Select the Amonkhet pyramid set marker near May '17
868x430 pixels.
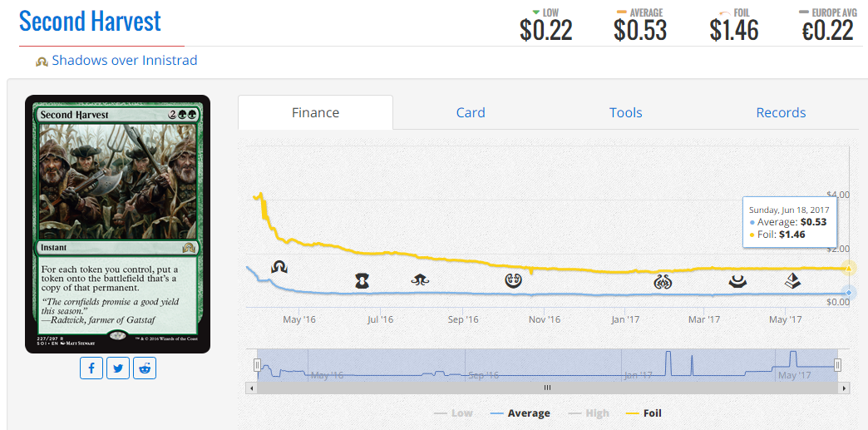(792, 280)
